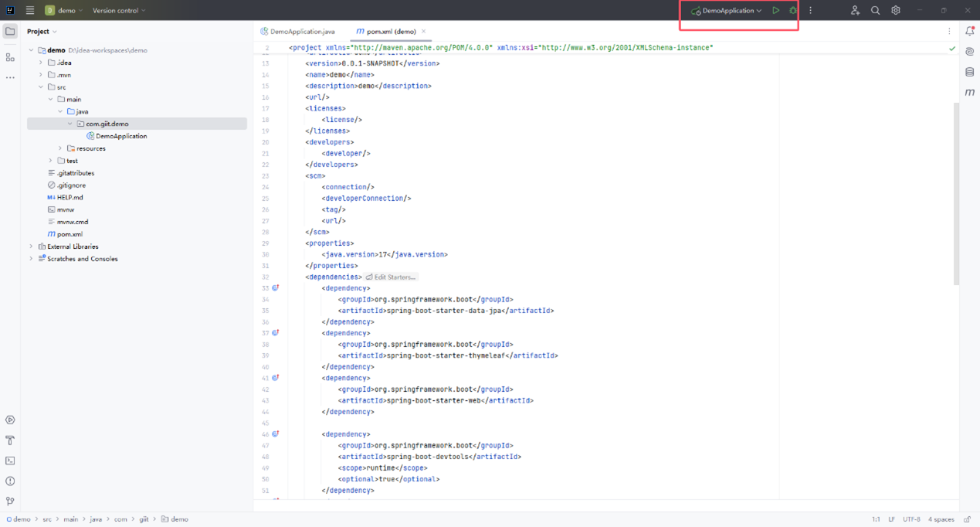
Task: Open editor tabs options menu
Action: click(x=949, y=32)
